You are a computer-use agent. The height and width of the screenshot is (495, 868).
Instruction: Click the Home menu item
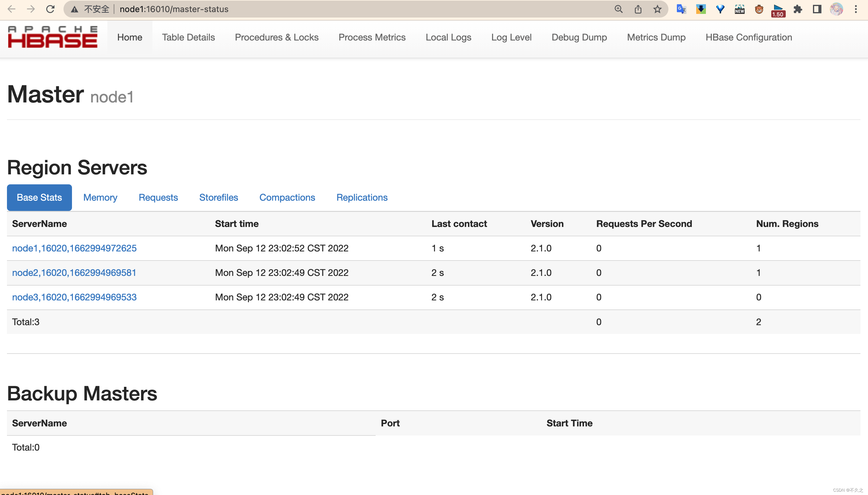129,37
